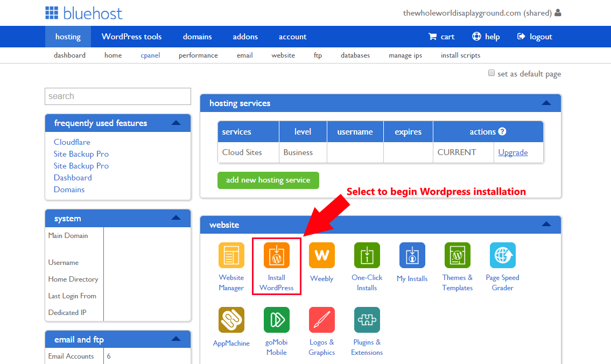Open the install scripts submenu

coord(461,55)
